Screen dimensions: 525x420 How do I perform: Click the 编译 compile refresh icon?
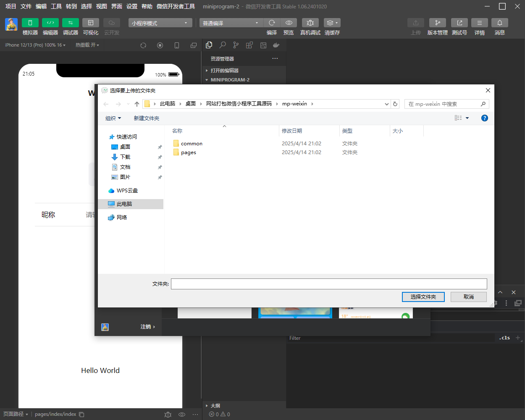point(272,23)
